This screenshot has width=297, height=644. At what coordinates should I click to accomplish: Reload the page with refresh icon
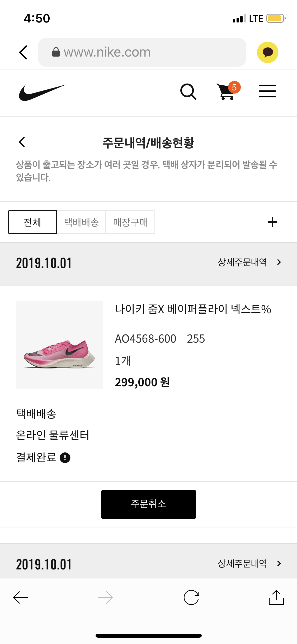[191, 597]
